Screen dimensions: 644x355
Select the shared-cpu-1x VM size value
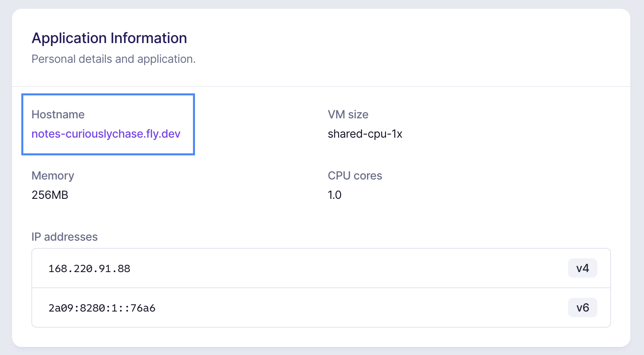(365, 134)
